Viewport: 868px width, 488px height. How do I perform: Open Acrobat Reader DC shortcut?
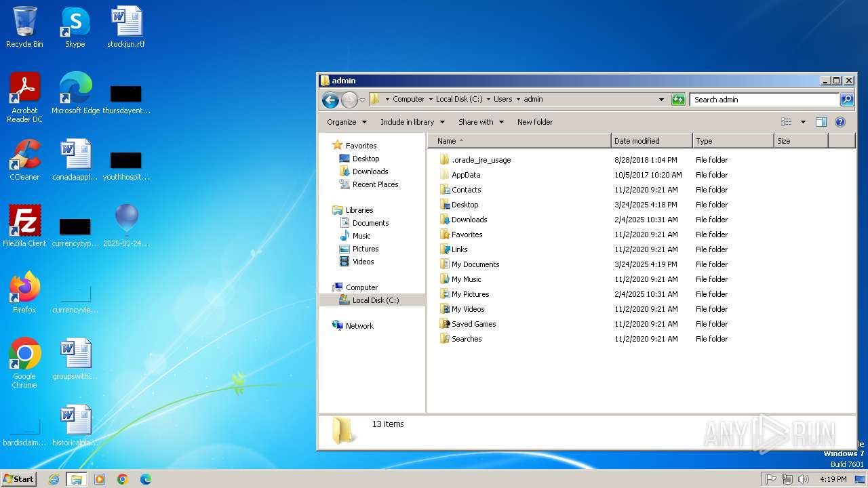24,98
